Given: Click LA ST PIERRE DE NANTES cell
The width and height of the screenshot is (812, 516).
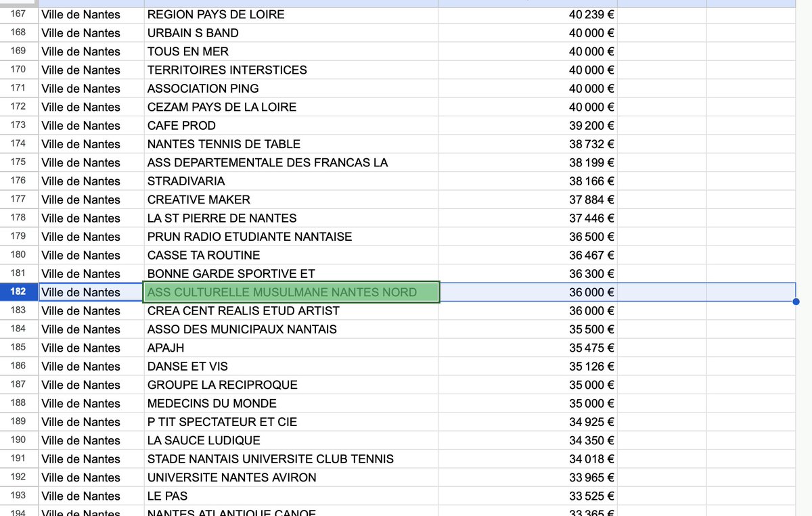Looking at the screenshot, I should pyautogui.click(x=291, y=218).
